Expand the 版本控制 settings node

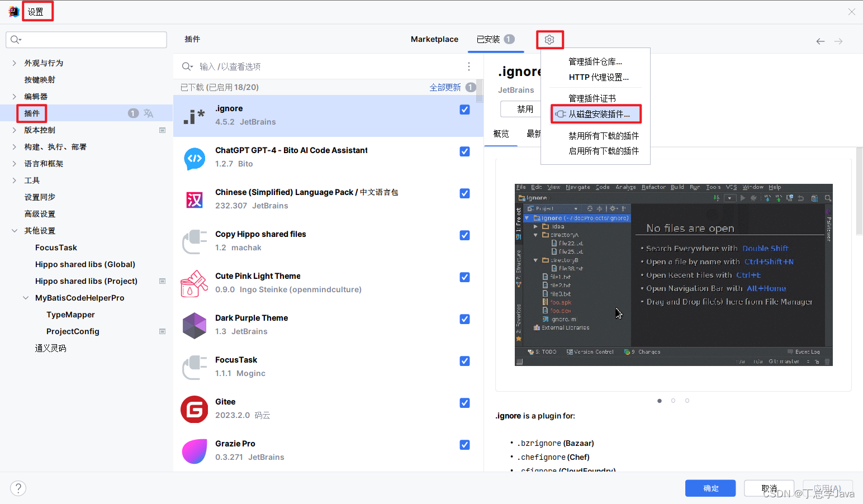tap(15, 130)
